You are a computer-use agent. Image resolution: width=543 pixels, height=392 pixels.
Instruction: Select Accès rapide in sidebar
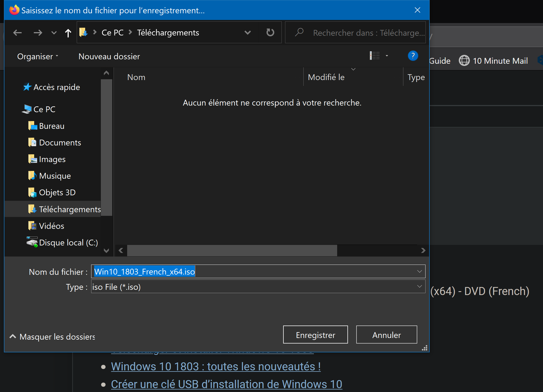(x=57, y=87)
